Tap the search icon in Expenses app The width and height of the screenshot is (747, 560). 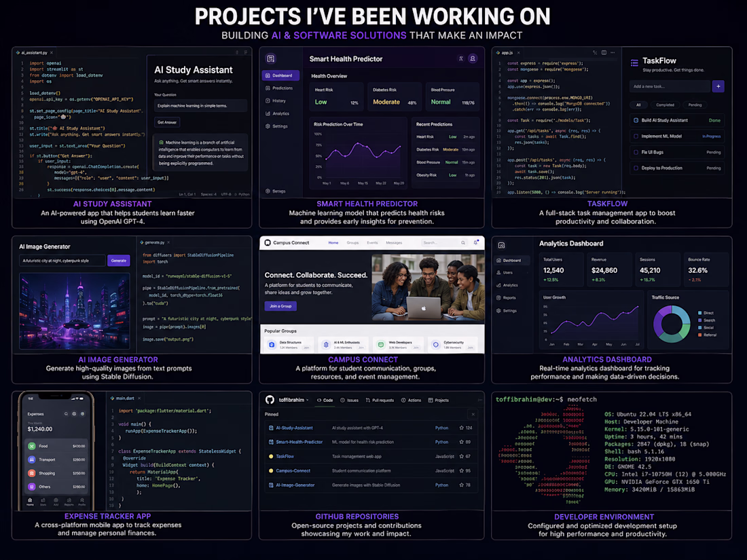pyautogui.click(x=66, y=414)
